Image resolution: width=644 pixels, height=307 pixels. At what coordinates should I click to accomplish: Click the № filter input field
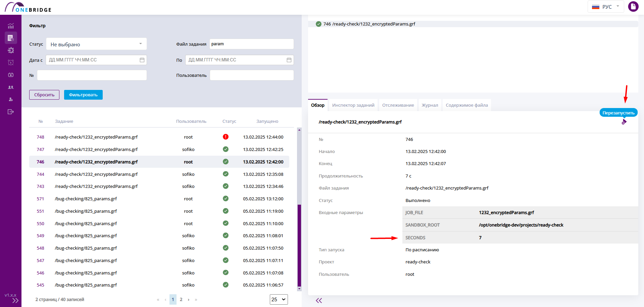pyautogui.click(x=92, y=75)
